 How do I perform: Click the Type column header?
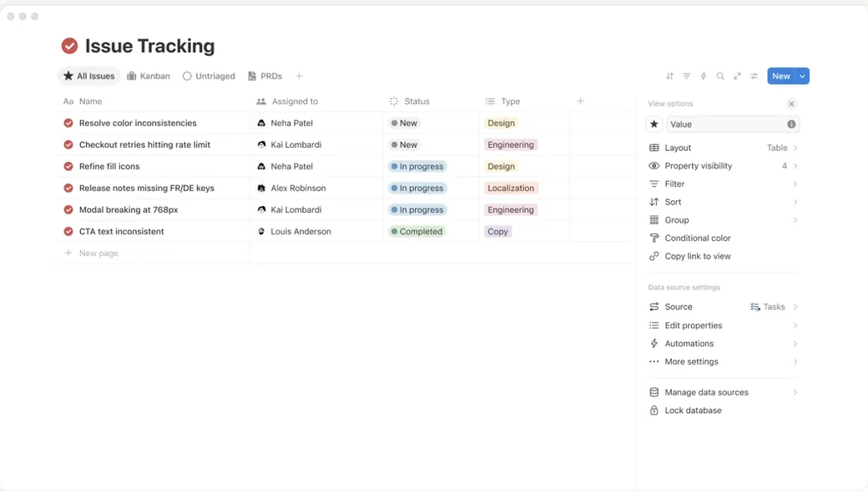click(524, 101)
